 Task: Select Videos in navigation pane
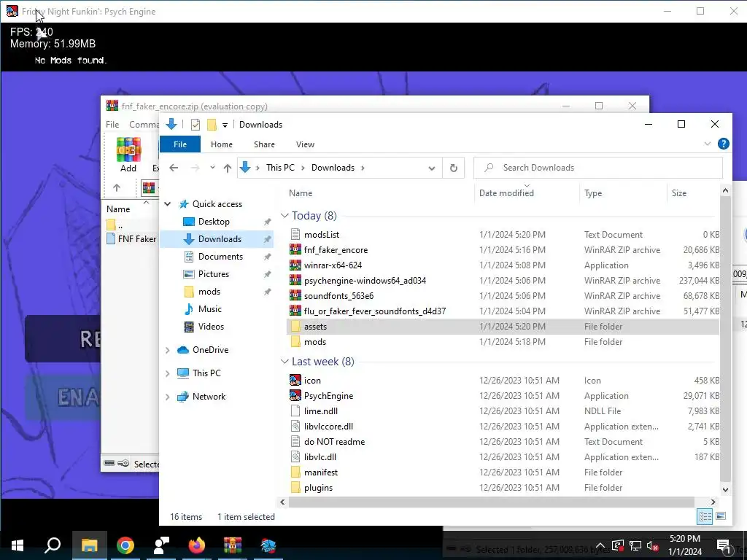211,327
